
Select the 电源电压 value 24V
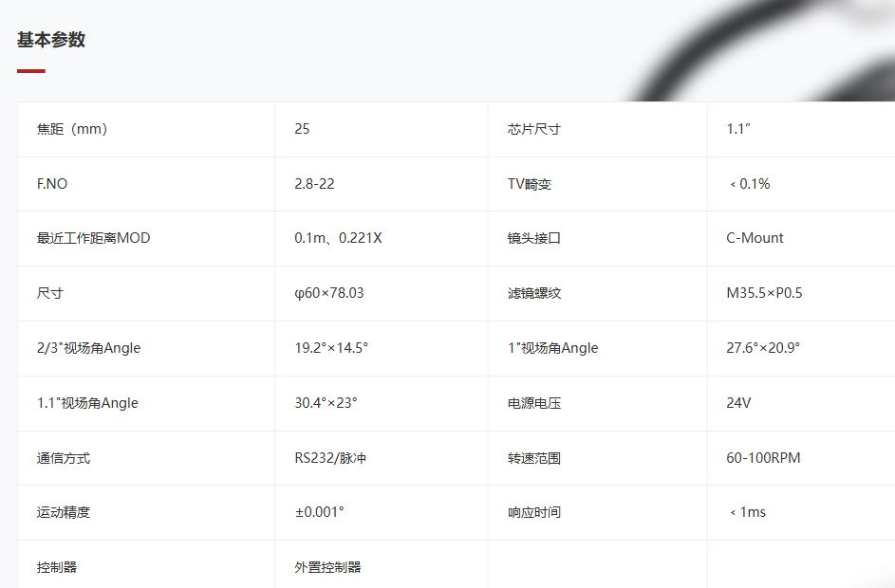click(738, 403)
